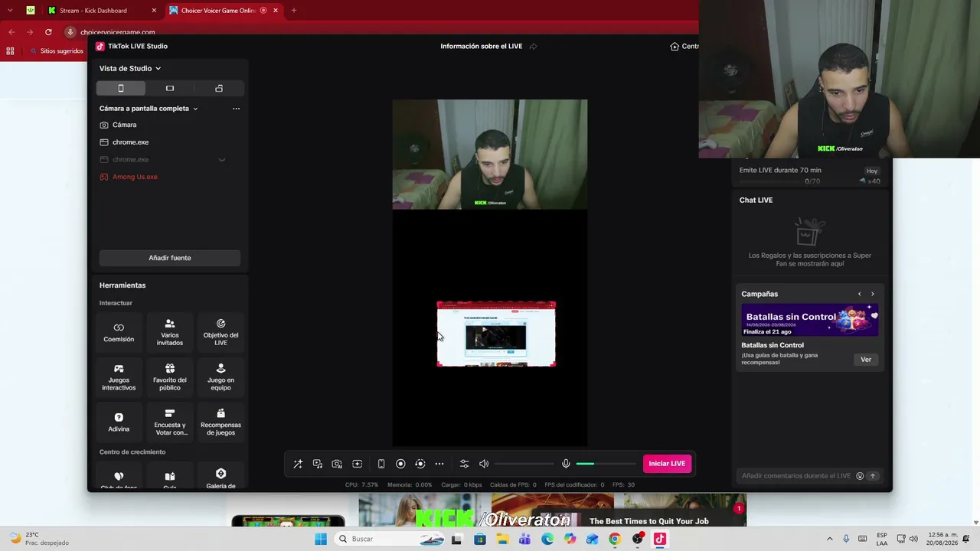
Task: Select the landscape layout tab
Action: (x=170, y=89)
